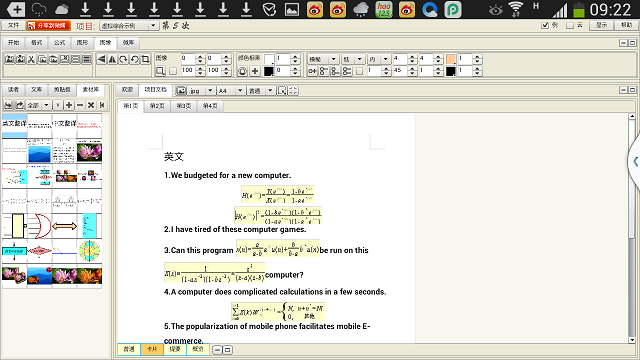Open the A4 paper size dropdown
Screen dimensions: 640x360
(240, 91)
